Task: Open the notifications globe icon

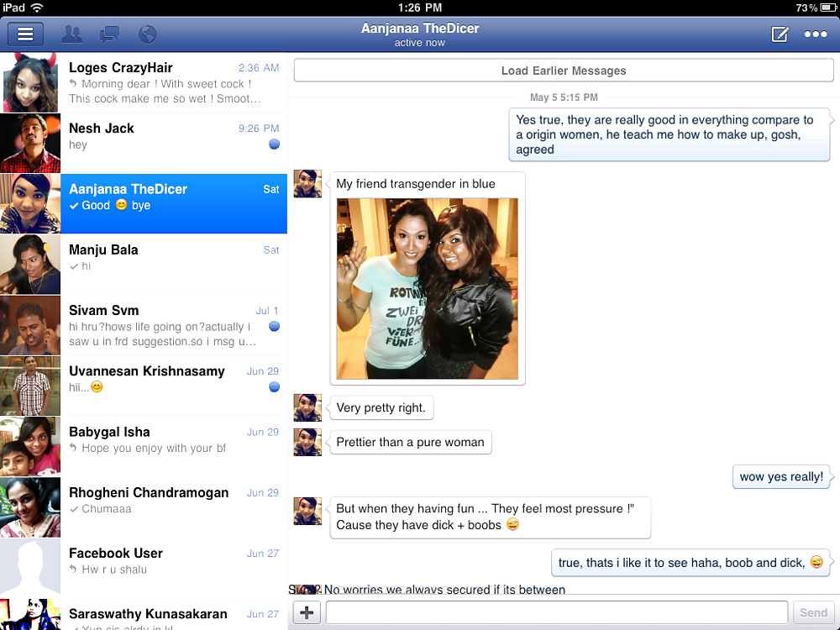Action: 147,34
